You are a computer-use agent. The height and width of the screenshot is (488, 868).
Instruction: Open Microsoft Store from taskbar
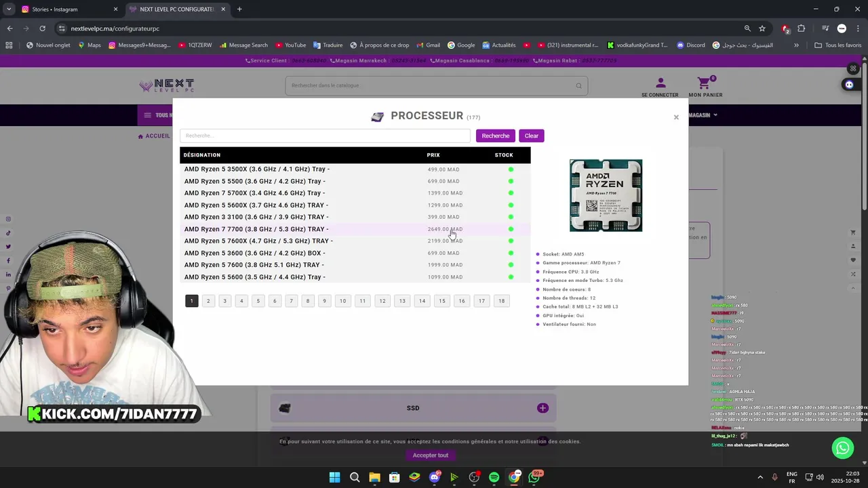(394, 477)
